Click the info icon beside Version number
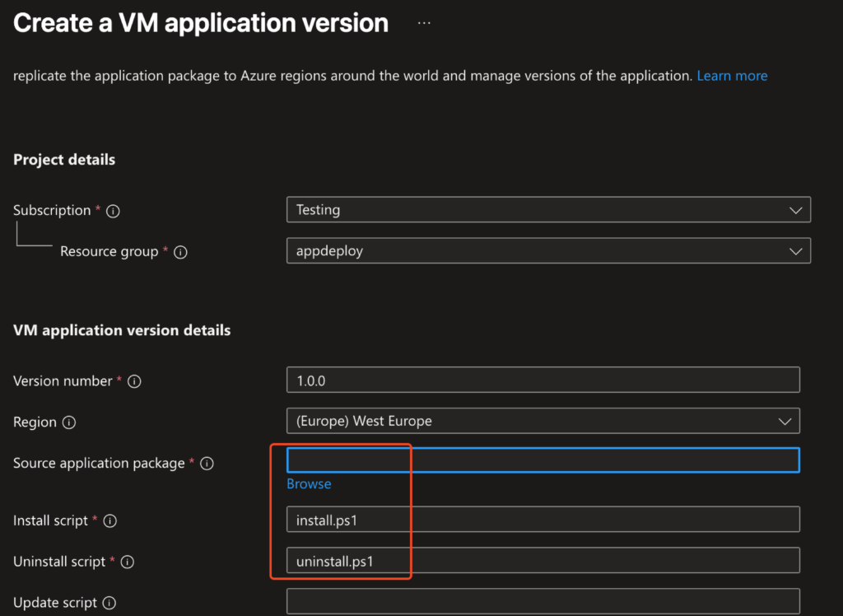The height and width of the screenshot is (616, 843). pyautogui.click(x=135, y=381)
